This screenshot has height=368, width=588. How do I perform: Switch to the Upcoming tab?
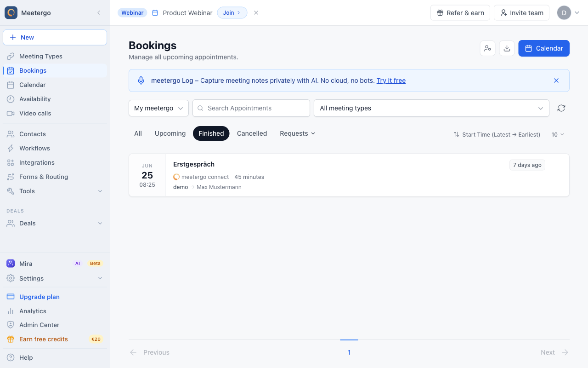pyautogui.click(x=170, y=133)
